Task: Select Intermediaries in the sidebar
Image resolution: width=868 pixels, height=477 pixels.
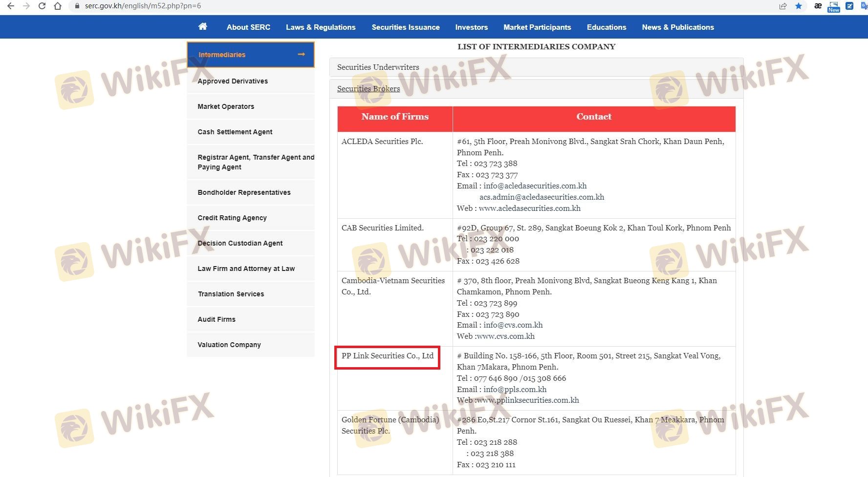Action: point(250,55)
